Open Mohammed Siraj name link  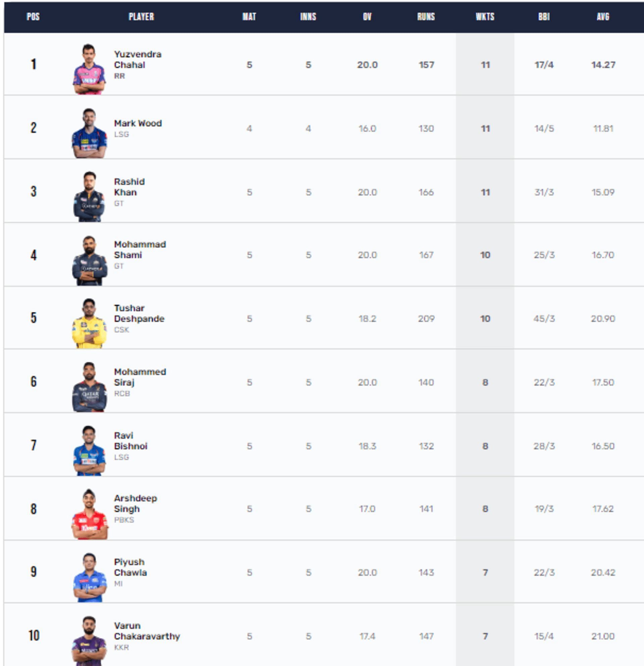click(140, 377)
